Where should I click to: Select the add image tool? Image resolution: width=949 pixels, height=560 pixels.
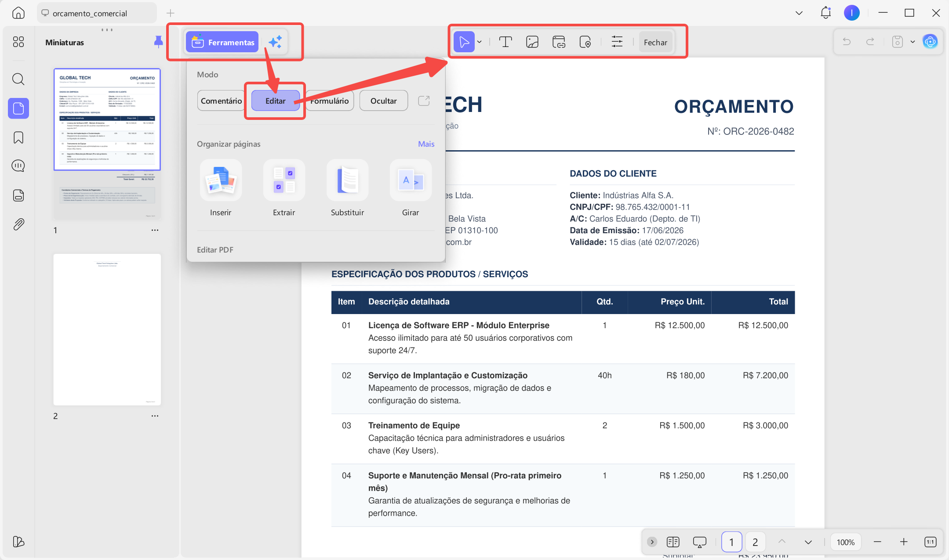(x=532, y=42)
